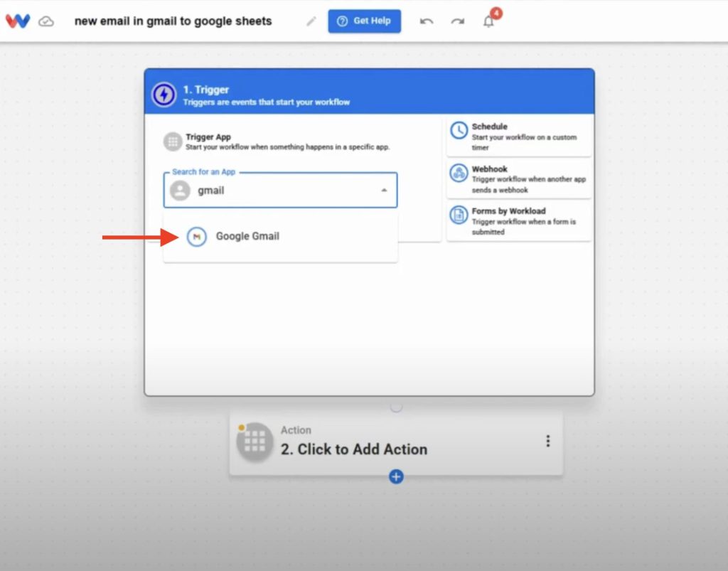The width and height of the screenshot is (728, 571).
Task: Collapse the app search dropdown arrow
Action: point(384,191)
